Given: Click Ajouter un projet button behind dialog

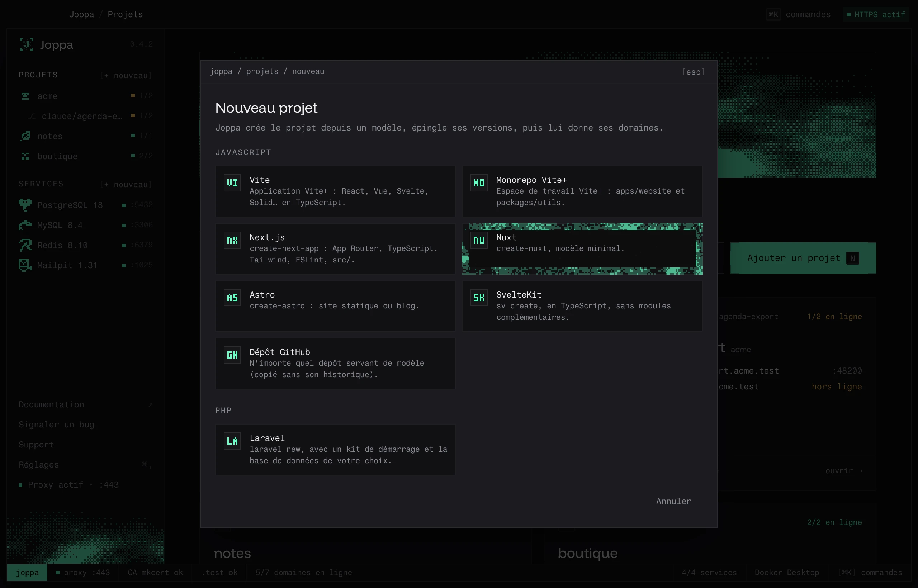Looking at the screenshot, I should click(803, 258).
